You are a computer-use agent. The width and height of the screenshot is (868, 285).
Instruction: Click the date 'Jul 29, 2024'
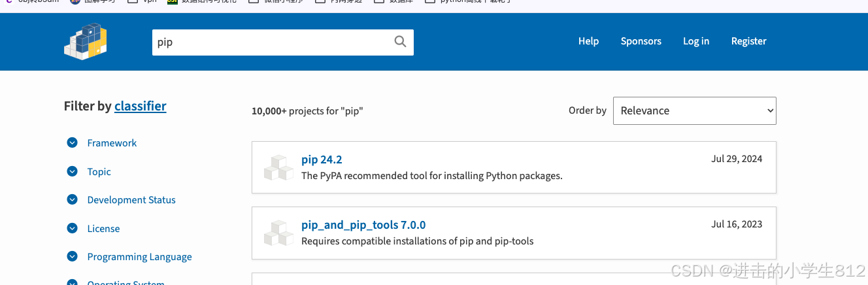click(737, 159)
